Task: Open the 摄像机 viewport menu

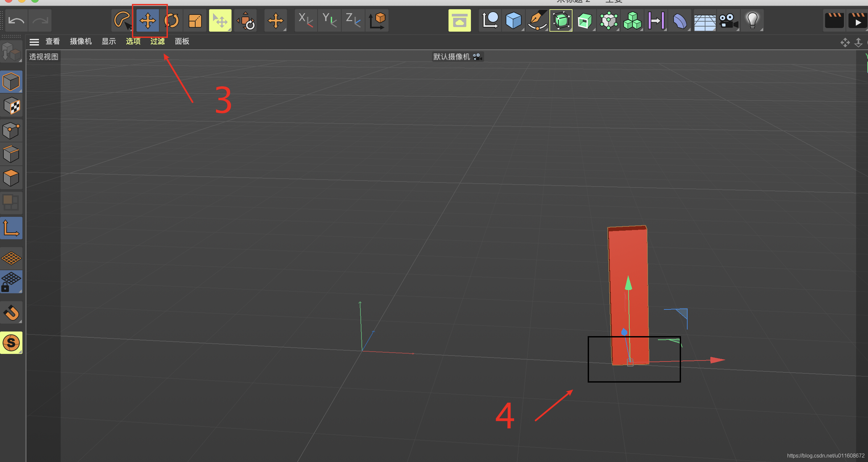Action: pos(80,42)
